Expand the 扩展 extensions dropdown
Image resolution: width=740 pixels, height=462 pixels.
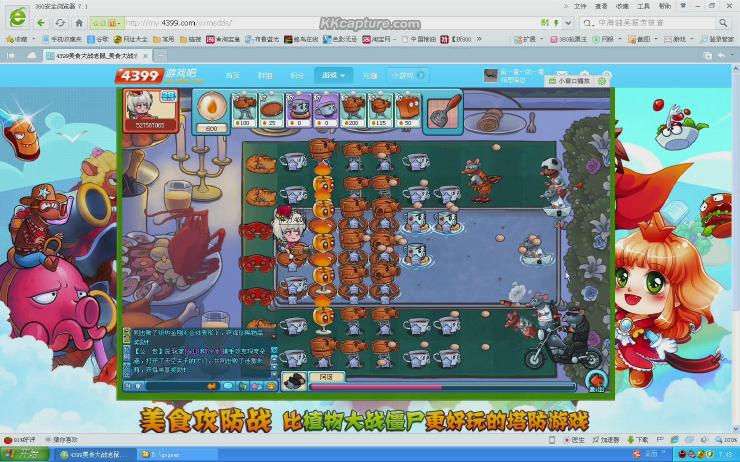(x=541, y=39)
